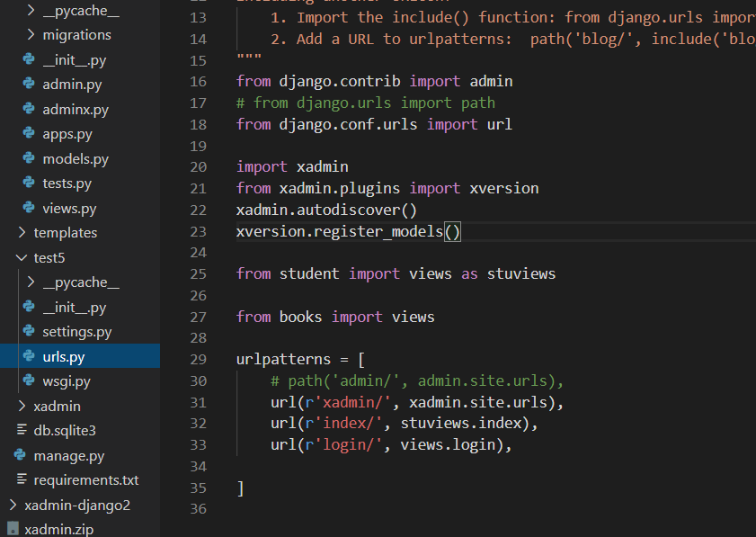Viewport: 756px width, 537px height.
Task: Click the text file icon beside requirements.txt
Action: coord(20,480)
